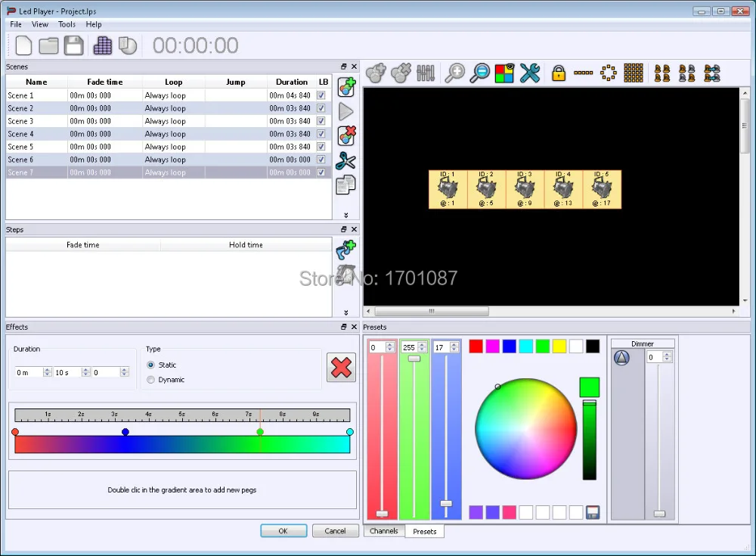
Task: Click the play scene icon
Action: tap(345, 111)
